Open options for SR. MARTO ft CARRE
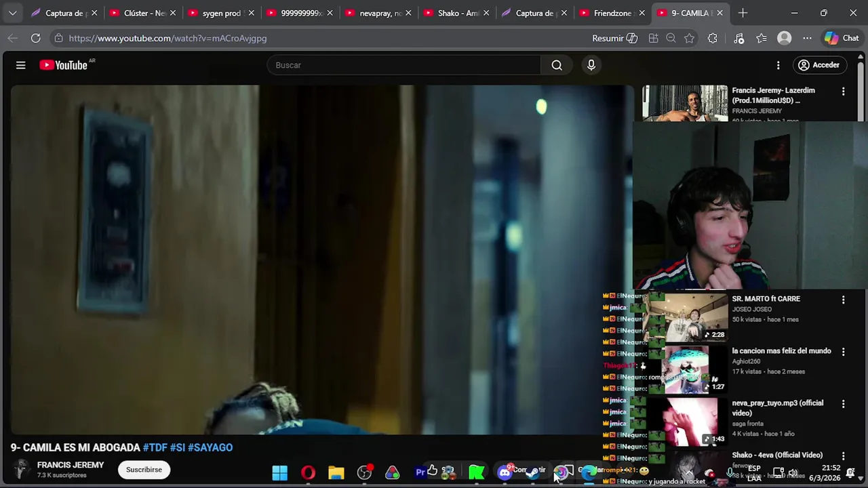 843,300
